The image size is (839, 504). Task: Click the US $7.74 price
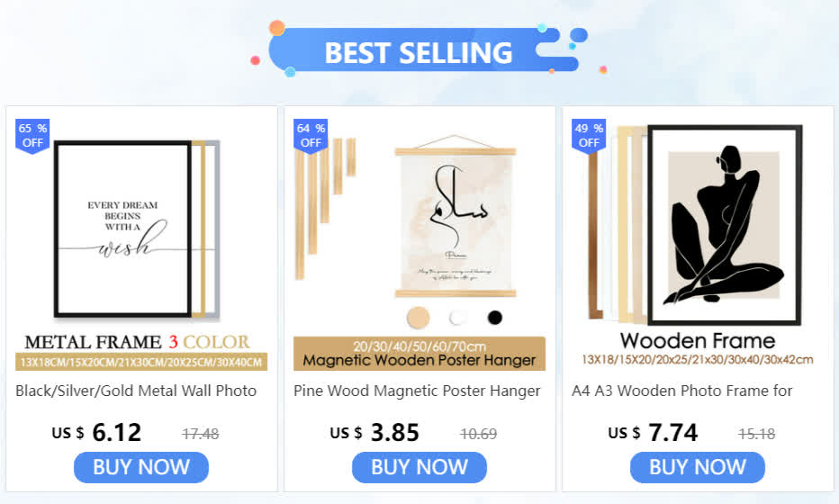tap(653, 432)
